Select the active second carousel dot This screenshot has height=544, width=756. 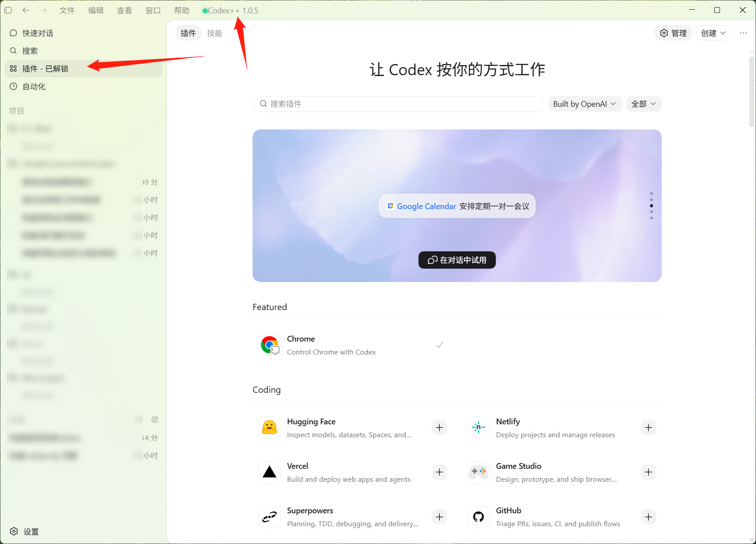(x=651, y=206)
